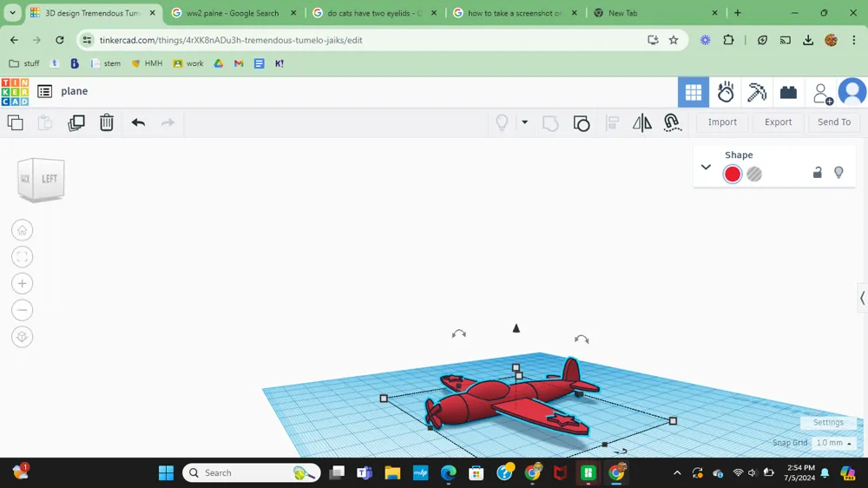Switch to the New Tab tab
The width and height of the screenshot is (868, 488).
622,13
